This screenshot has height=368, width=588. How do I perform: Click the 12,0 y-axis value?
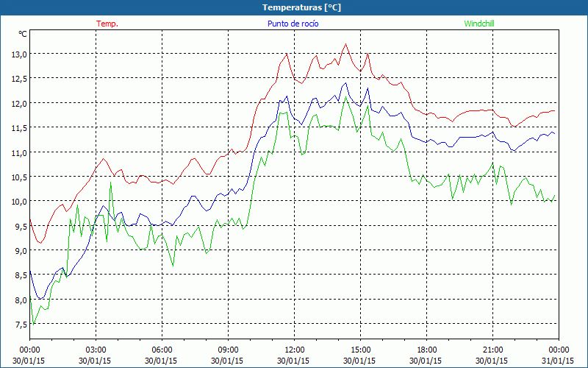(x=19, y=103)
